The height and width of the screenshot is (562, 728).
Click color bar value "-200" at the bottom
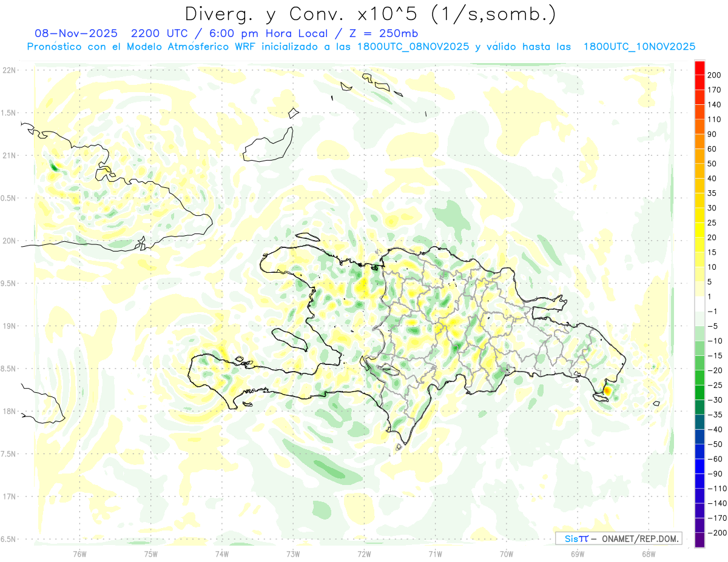click(717, 532)
